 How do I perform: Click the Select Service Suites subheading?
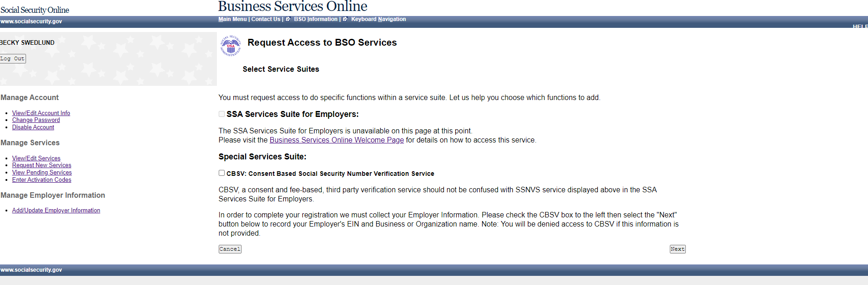[281, 69]
